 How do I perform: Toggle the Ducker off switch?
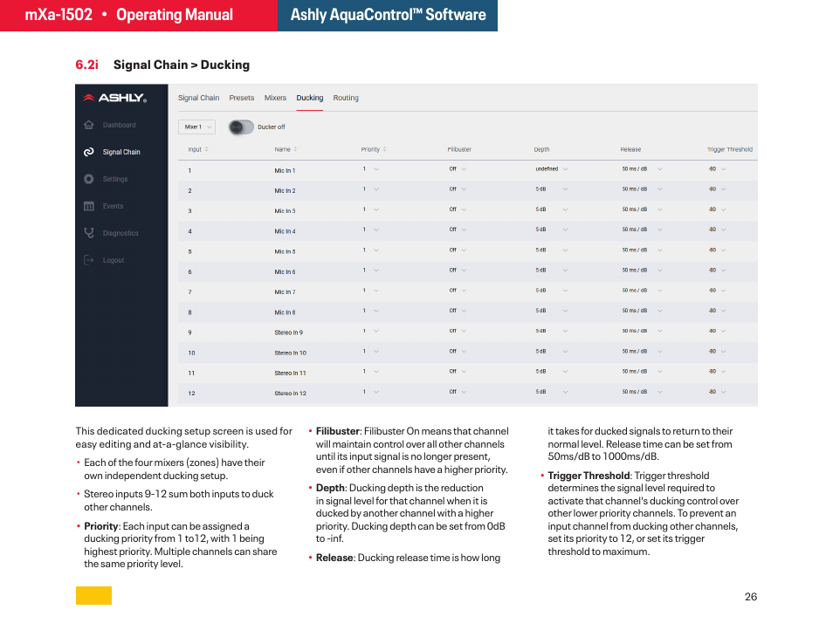click(x=241, y=127)
